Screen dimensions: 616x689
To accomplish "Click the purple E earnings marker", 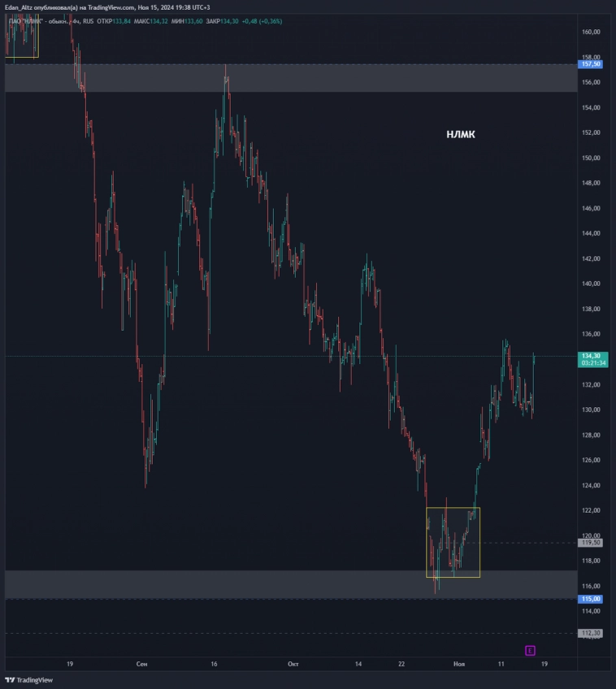I will coord(530,650).
